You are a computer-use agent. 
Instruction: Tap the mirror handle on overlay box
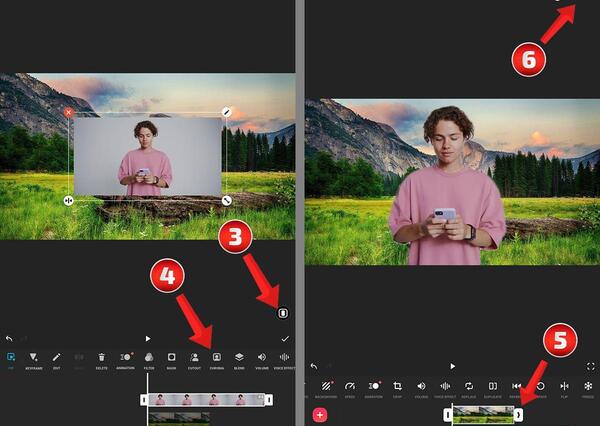pyautogui.click(x=68, y=201)
